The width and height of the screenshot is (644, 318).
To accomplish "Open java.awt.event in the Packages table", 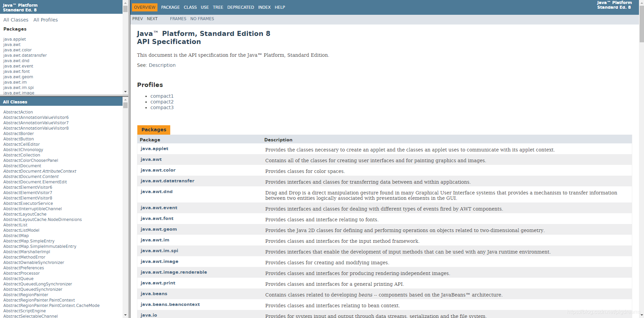I will coord(159,208).
